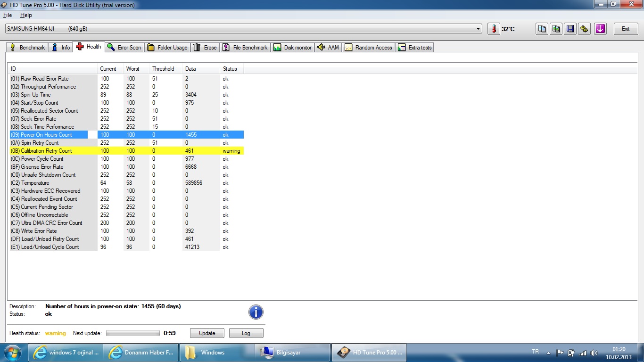Select the Ultra DMA CRC Error Count row
This screenshot has width=644, height=362.
click(126, 223)
